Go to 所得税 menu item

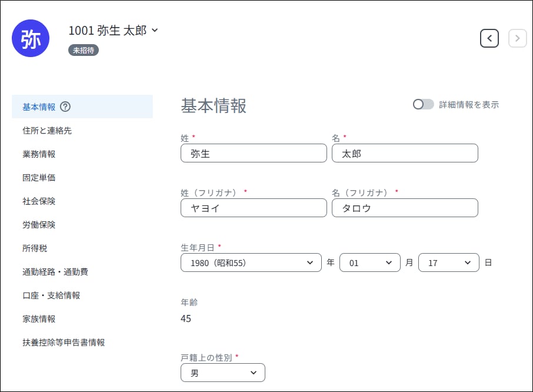[x=35, y=248]
